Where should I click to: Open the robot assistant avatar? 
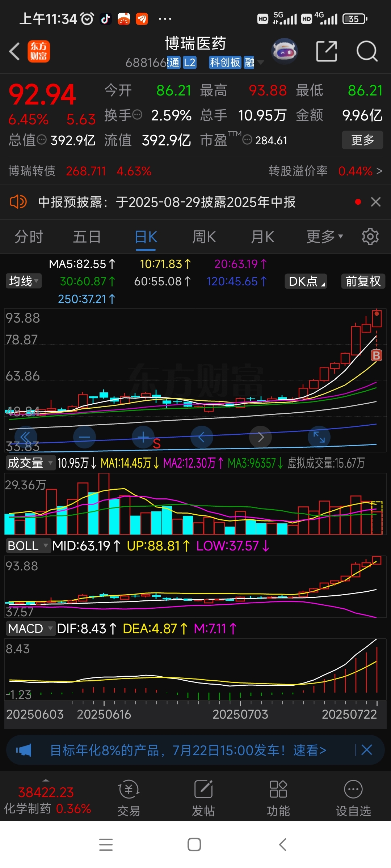coord(285,51)
